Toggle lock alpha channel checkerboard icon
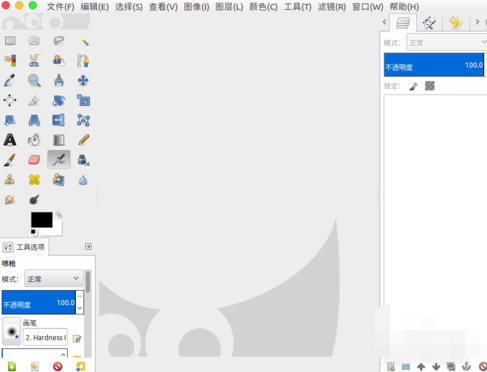 click(430, 86)
